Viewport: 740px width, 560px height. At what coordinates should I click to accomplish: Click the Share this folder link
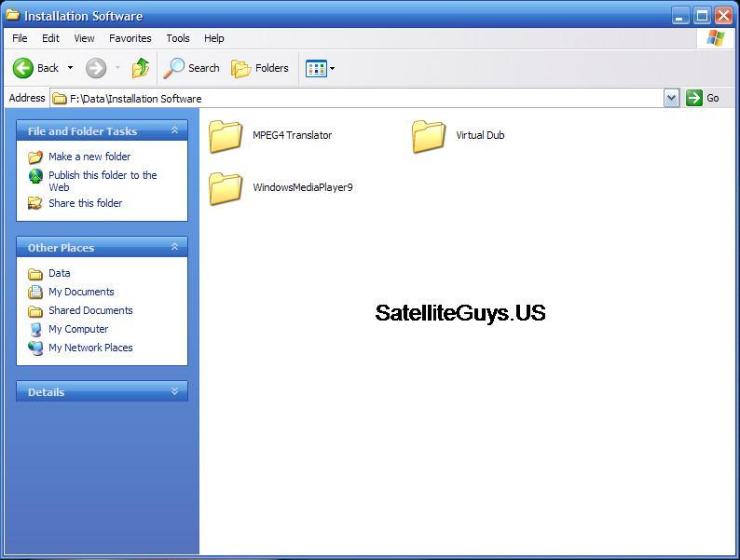(86, 203)
